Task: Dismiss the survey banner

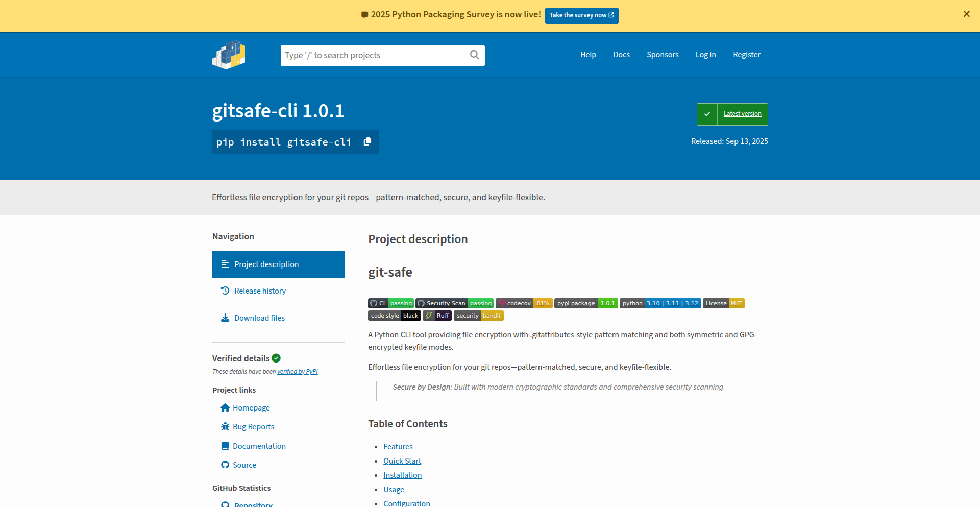Action: (x=966, y=14)
